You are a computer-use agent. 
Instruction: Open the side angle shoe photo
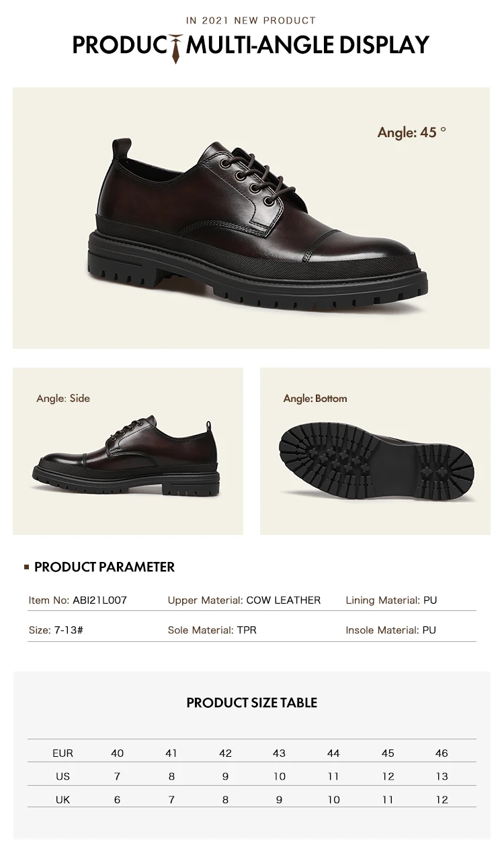pyautogui.click(x=128, y=451)
